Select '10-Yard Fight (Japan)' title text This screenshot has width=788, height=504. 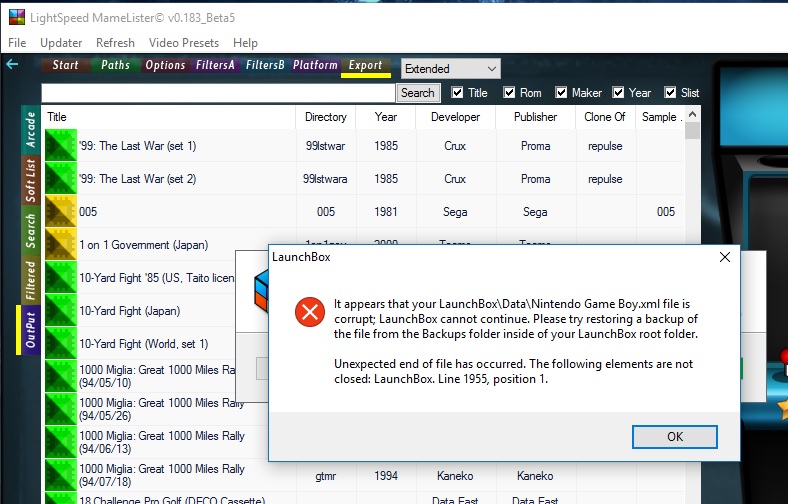pos(130,311)
